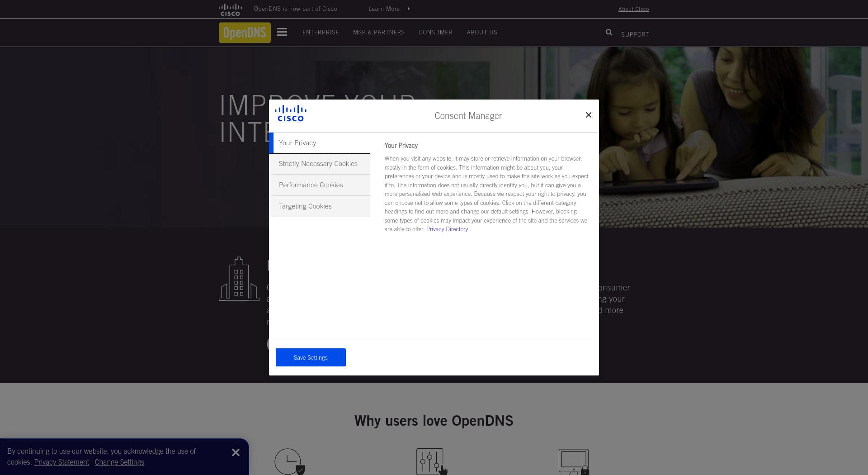Open Strictly Necessary Cookies tab
This screenshot has width=868, height=475.
coord(320,164)
